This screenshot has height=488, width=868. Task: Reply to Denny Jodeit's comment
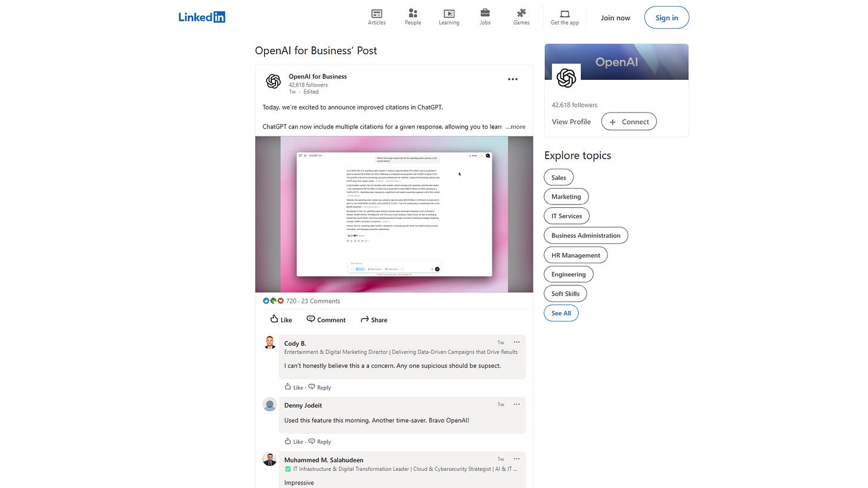click(x=320, y=442)
